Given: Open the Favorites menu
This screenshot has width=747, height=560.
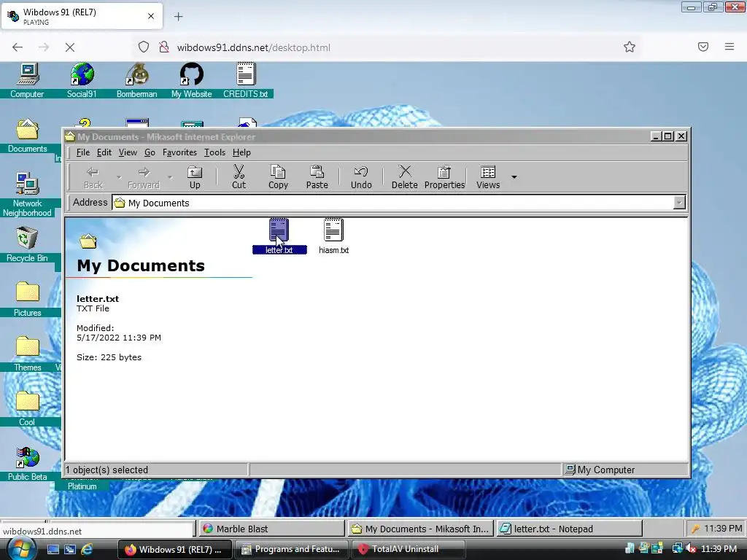Looking at the screenshot, I should pyautogui.click(x=179, y=152).
